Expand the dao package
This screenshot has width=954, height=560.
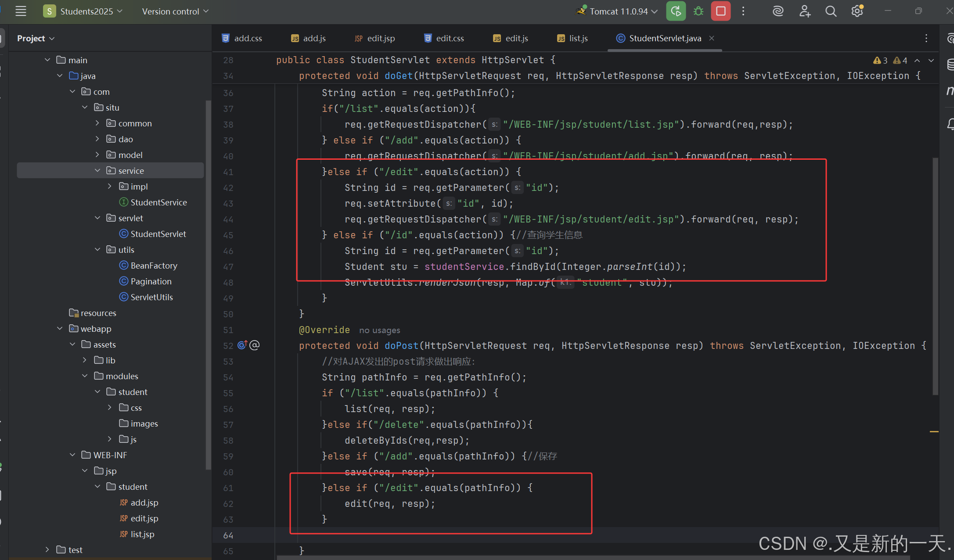(x=97, y=139)
